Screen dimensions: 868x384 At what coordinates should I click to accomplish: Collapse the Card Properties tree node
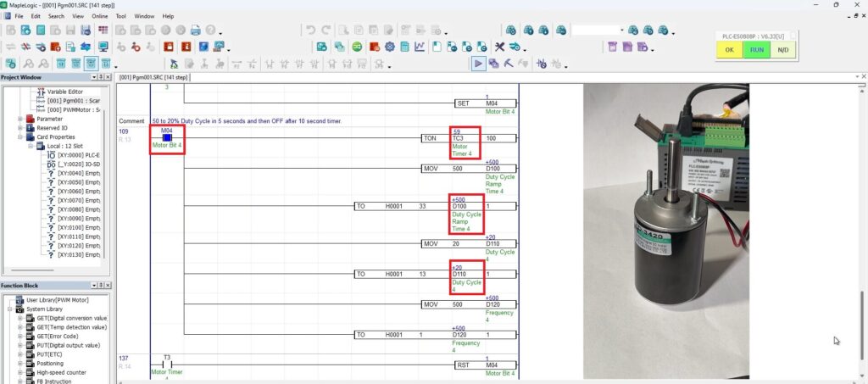click(20, 136)
